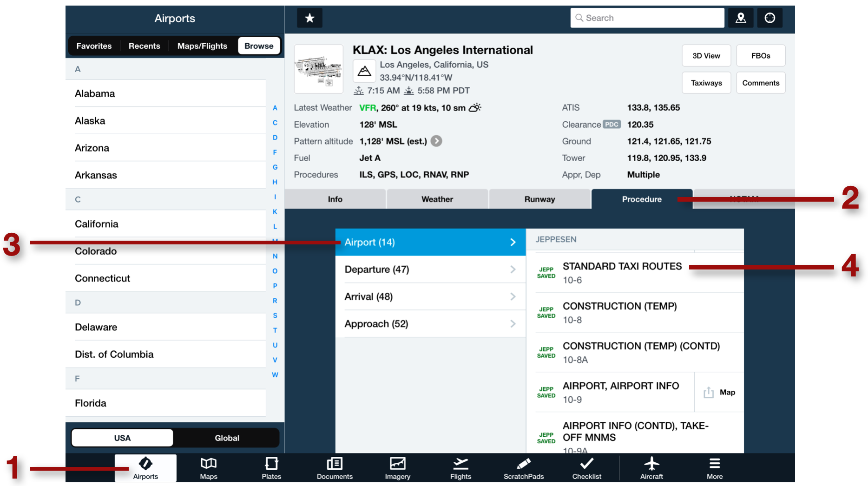The image size is (868, 486).
Task: Select Dist. of Columbia in the list
Action: (165, 354)
